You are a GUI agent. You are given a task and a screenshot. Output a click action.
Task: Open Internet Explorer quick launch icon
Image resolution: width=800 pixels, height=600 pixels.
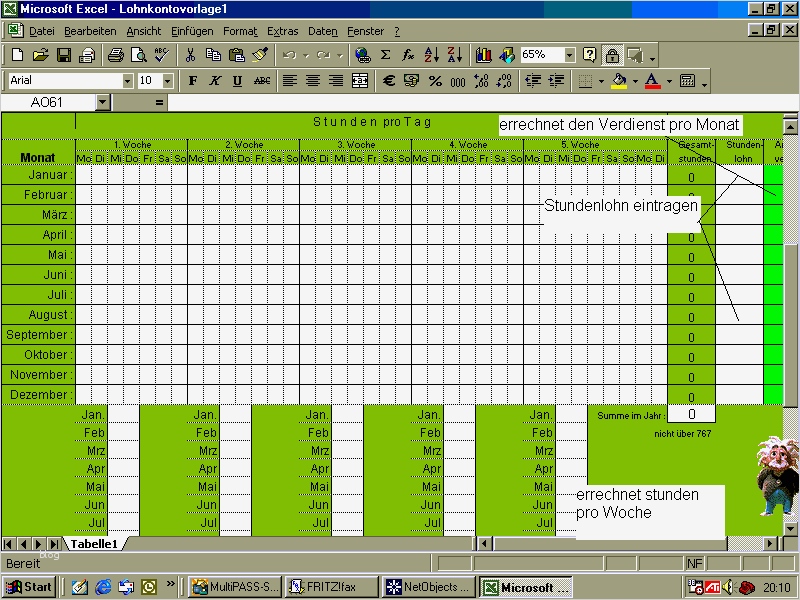[x=103, y=587]
